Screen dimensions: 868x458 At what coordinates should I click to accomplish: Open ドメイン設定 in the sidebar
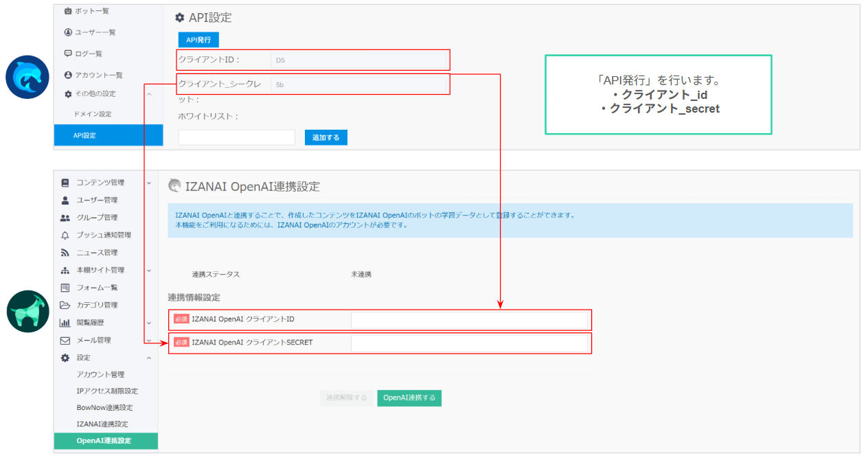92,114
